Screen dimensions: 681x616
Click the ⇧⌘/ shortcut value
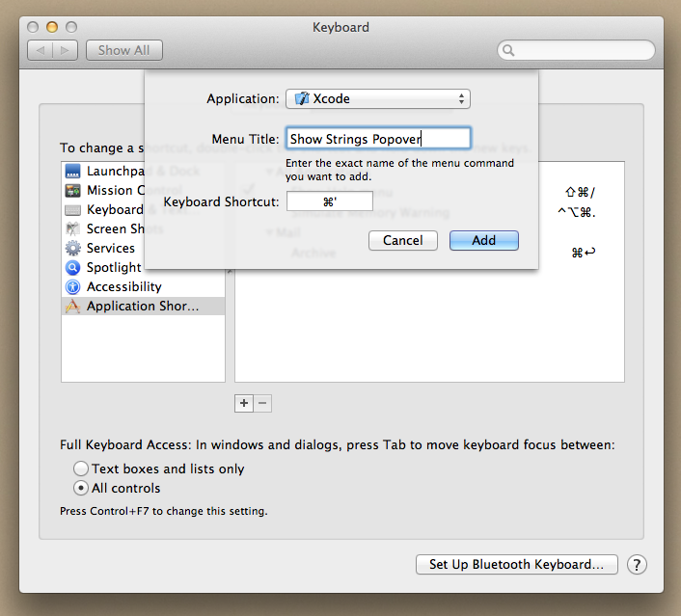tap(580, 192)
